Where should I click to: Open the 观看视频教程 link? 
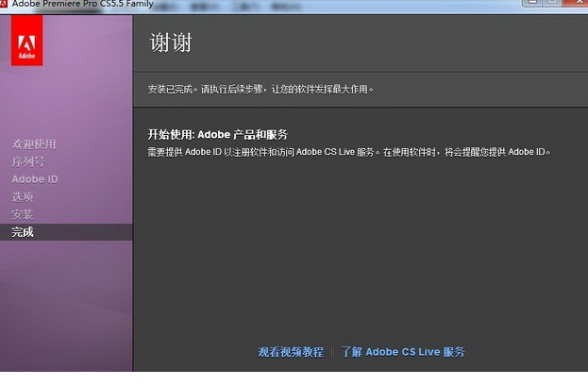pos(291,352)
